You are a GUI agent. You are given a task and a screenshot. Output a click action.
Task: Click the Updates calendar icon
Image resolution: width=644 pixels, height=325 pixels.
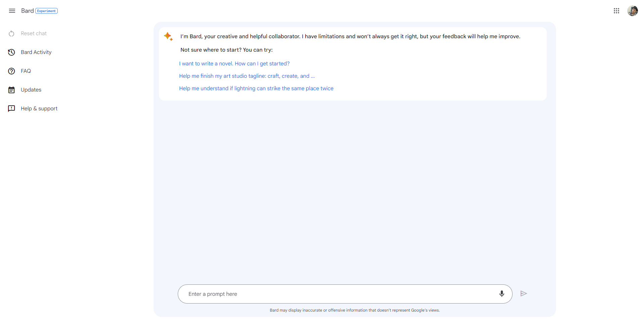click(11, 90)
